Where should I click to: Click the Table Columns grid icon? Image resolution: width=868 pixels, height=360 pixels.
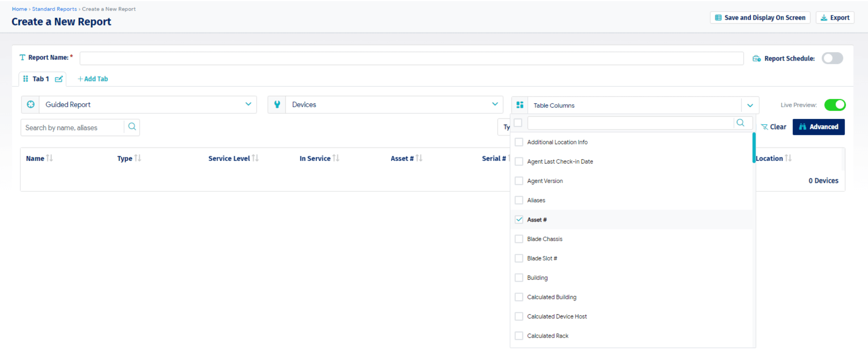pyautogui.click(x=520, y=105)
